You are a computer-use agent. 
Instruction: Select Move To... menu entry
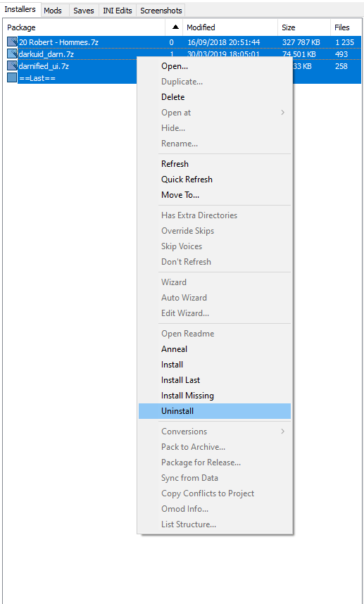point(215,195)
